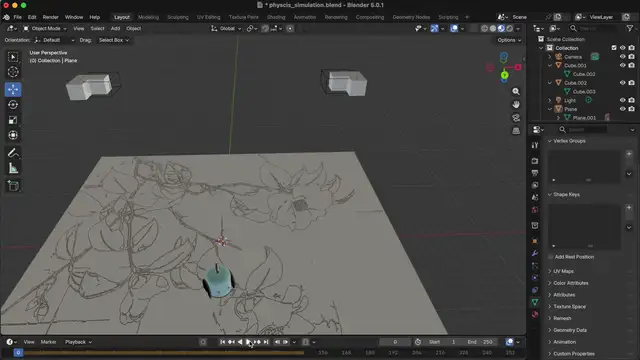This screenshot has height=360, width=640.
Task: Activate the 3D Cursor tool
Action: [x=13, y=72]
